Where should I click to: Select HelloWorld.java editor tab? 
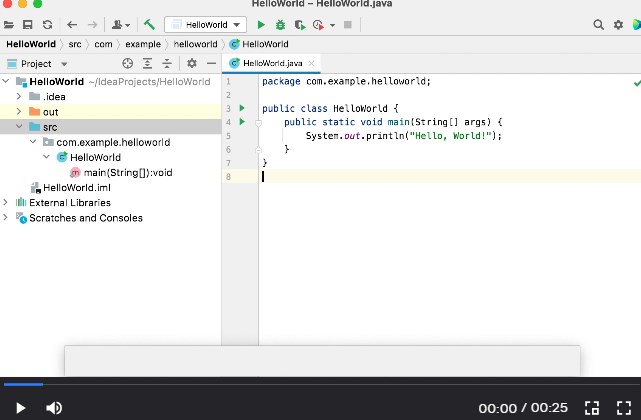pyautogui.click(x=271, y=63)
